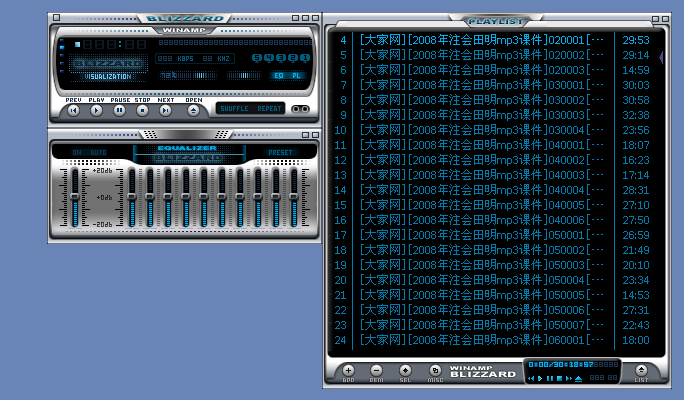Click mini Eject button in playlist footer
684x400 pixels.
click(578, 378)
